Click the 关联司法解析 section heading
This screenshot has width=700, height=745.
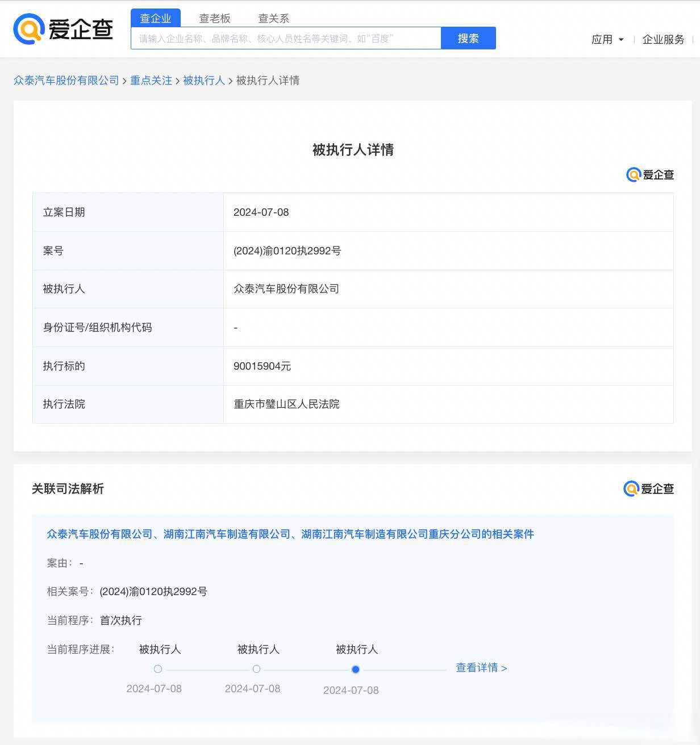68,488
